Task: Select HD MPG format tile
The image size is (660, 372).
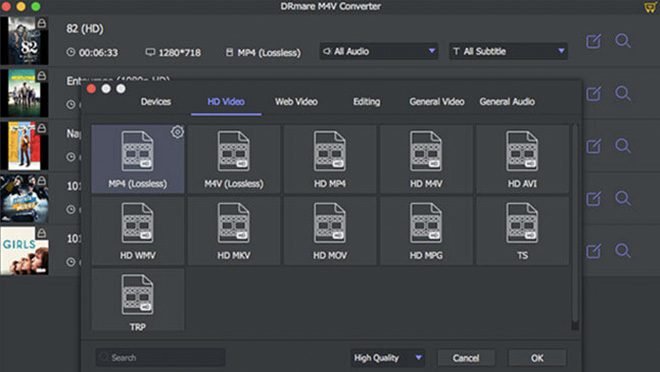Action: coord(426,231)
